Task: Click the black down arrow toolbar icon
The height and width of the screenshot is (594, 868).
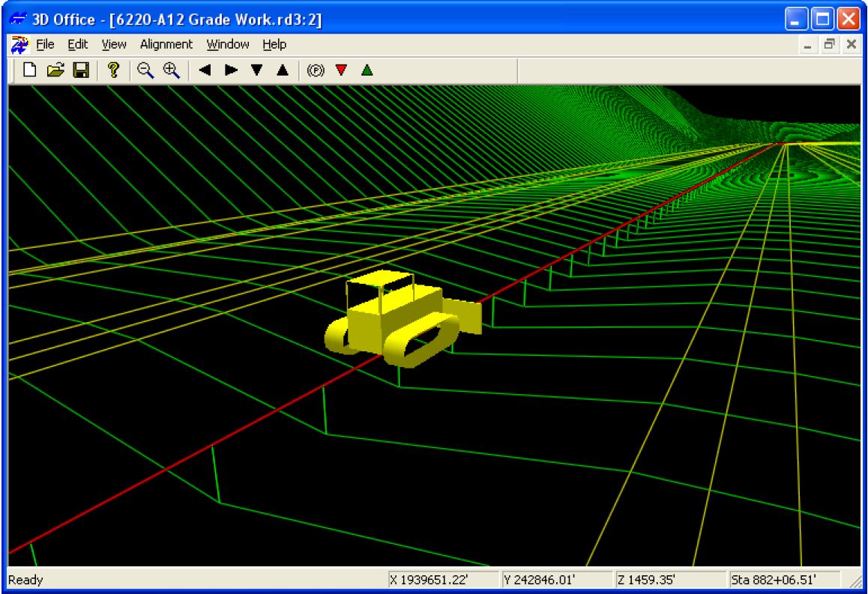Action: [257, 70]
